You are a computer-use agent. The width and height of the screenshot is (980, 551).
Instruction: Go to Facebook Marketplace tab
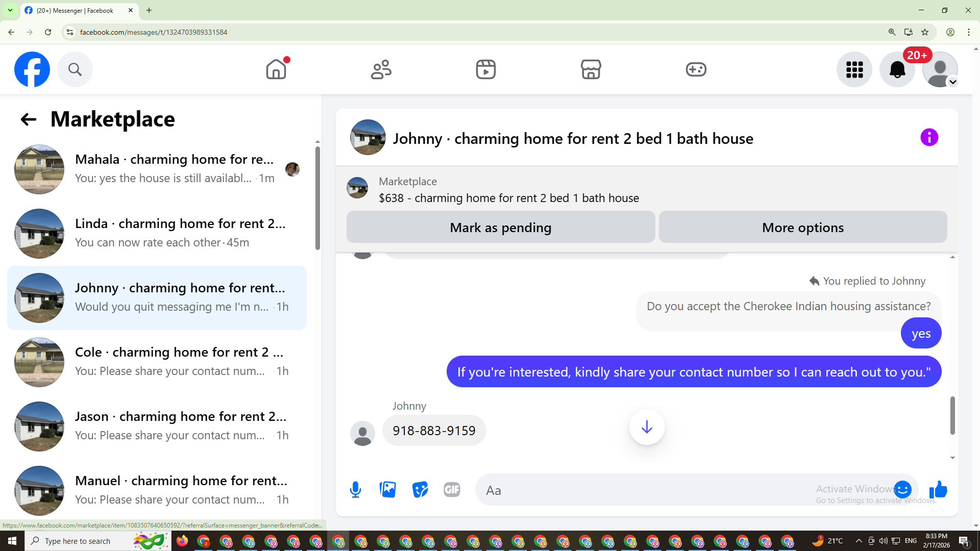tap(591, 69)
